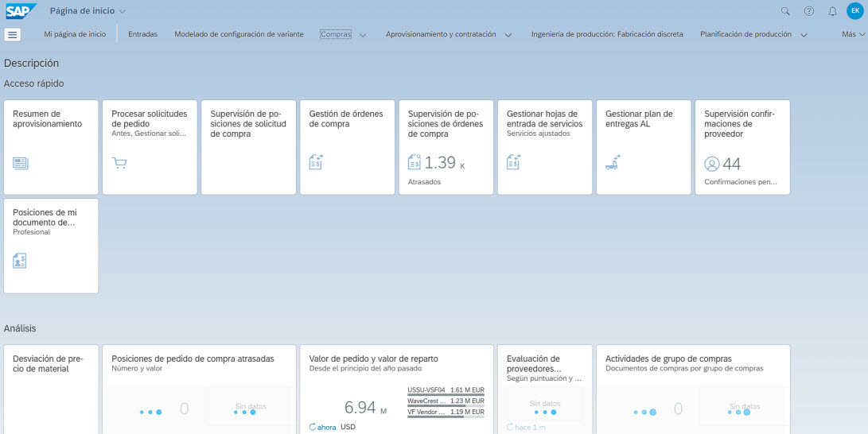Open Modelado de configuración de variante tab
The image size is (868, 434).
pyautogui.click(x=239, y=34)
